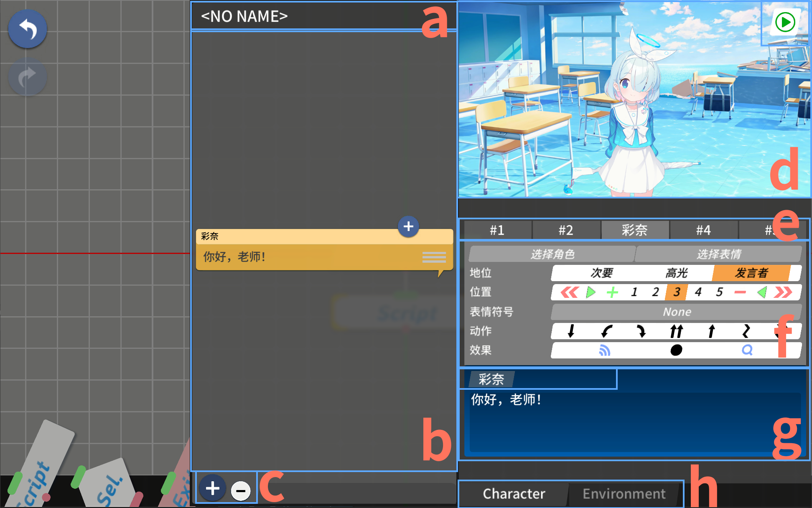Click the dialogue text box 你好，老师！
Image resolution: width=812 pixels, height=508 pixels.
[634, 422]
